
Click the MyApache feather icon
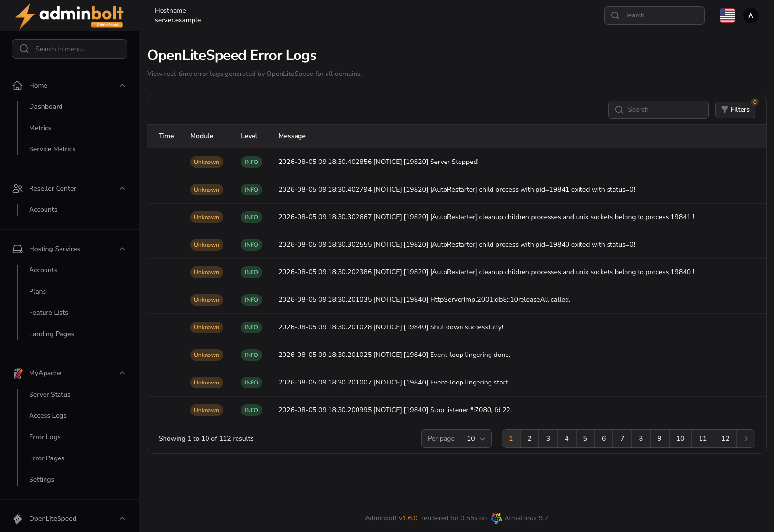point(17,373)
